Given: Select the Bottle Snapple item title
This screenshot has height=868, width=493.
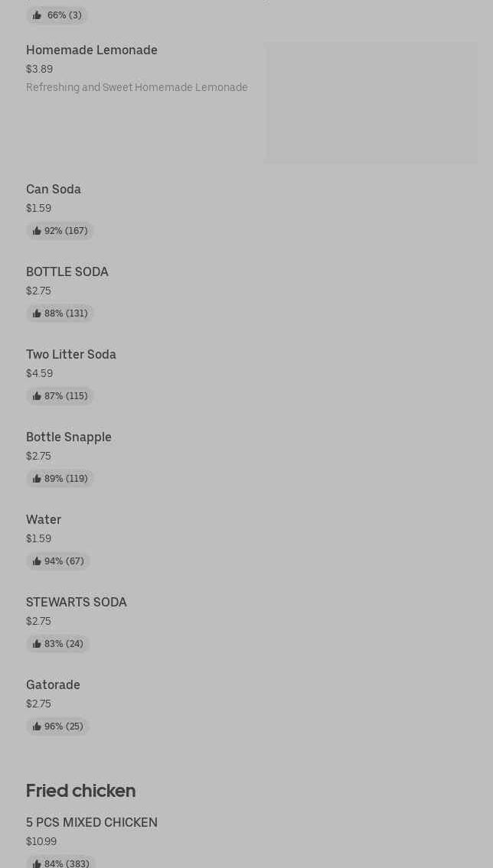Looking at the screenshot, I should [x=69, y=437].
